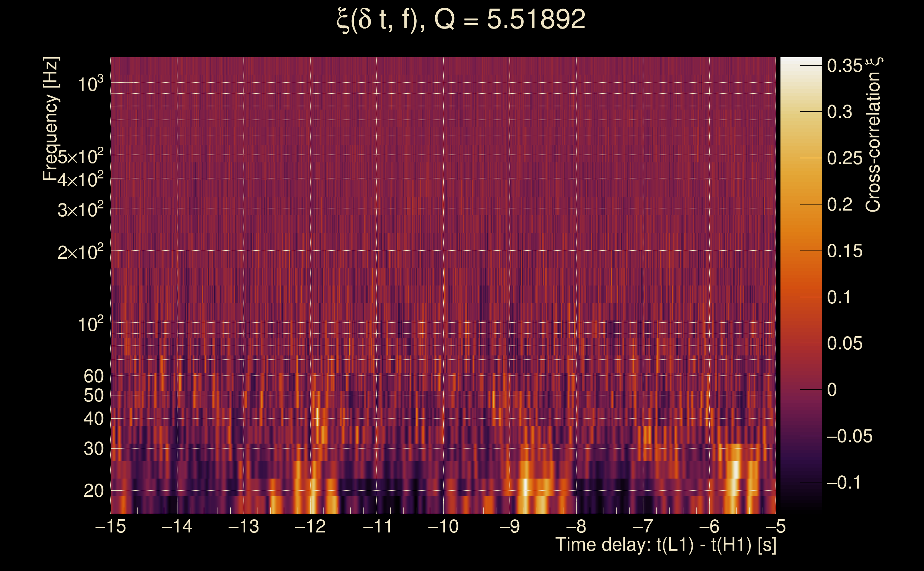Click the Cross-correlation colorbar label

[x=873, y=135]
